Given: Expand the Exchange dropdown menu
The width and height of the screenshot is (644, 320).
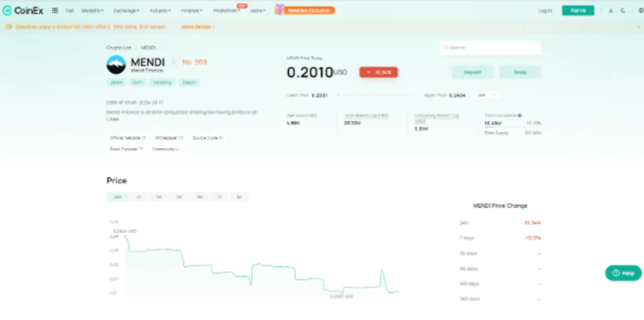Looking at the screenshot, I should [126, 11].
